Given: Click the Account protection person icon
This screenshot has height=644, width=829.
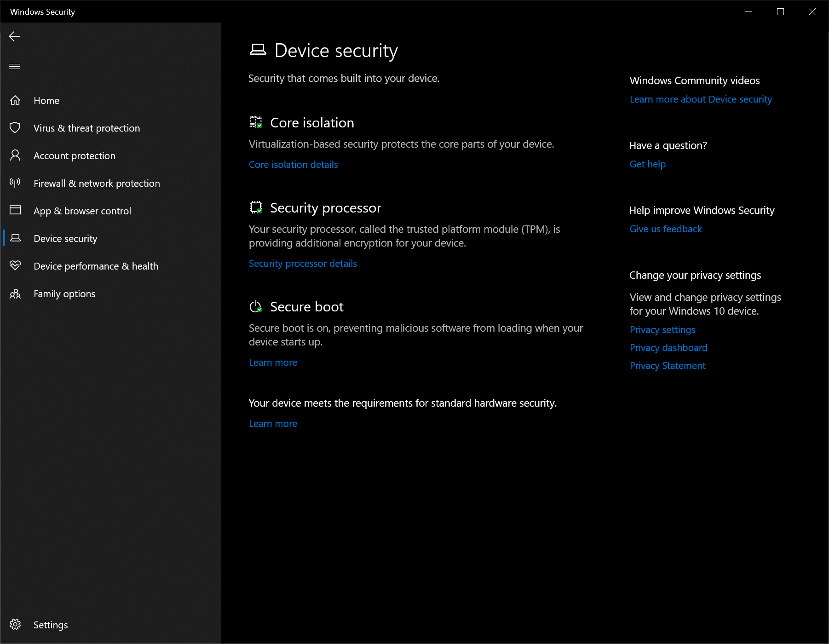Looking at the screenshot, I should [x=15, y=155].
